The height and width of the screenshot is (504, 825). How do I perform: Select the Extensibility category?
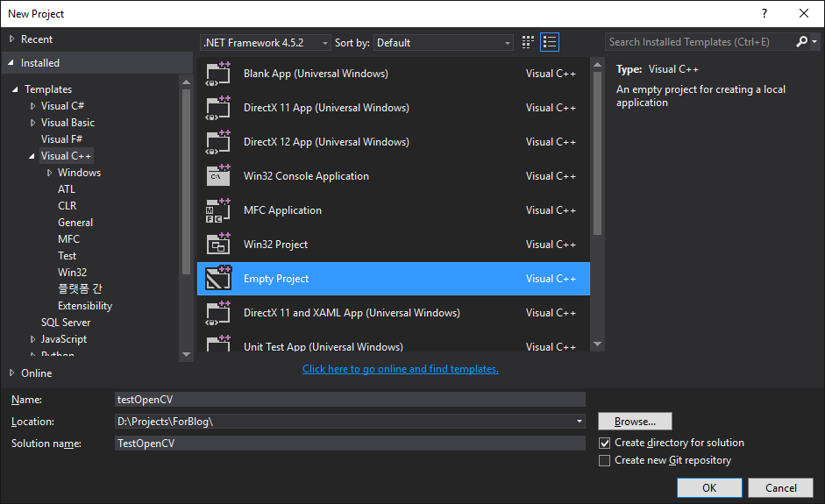(85, 306)
